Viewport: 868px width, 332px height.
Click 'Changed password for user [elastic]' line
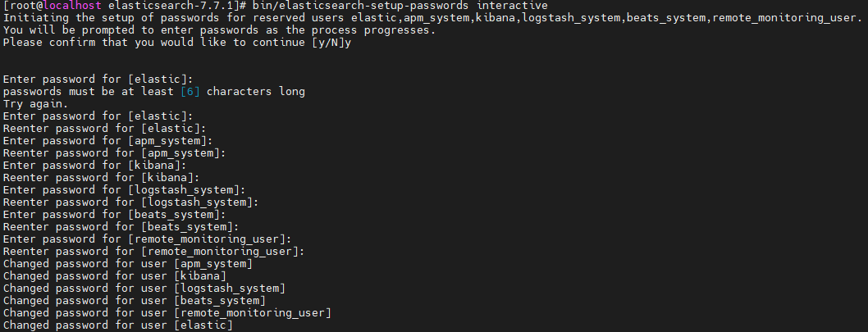pyautogui.click(x=118, y=325)
